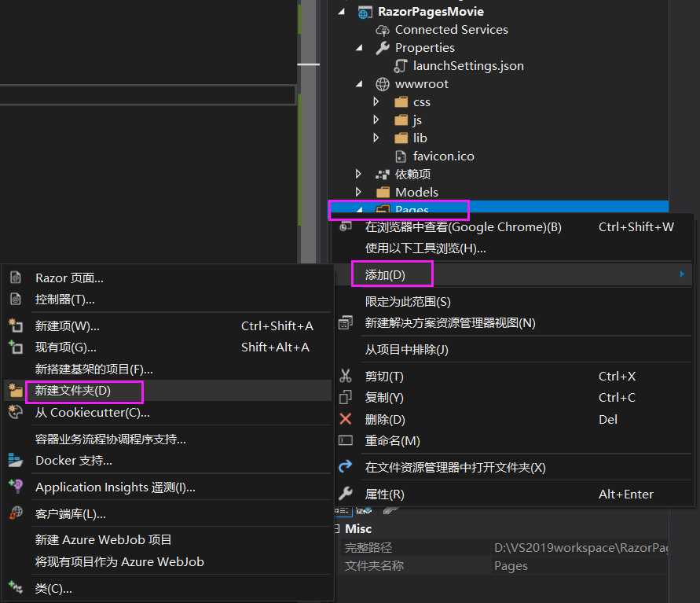Screen dimensions: 700x603
Task: Expand the lib folder
Action: [376, 138]
